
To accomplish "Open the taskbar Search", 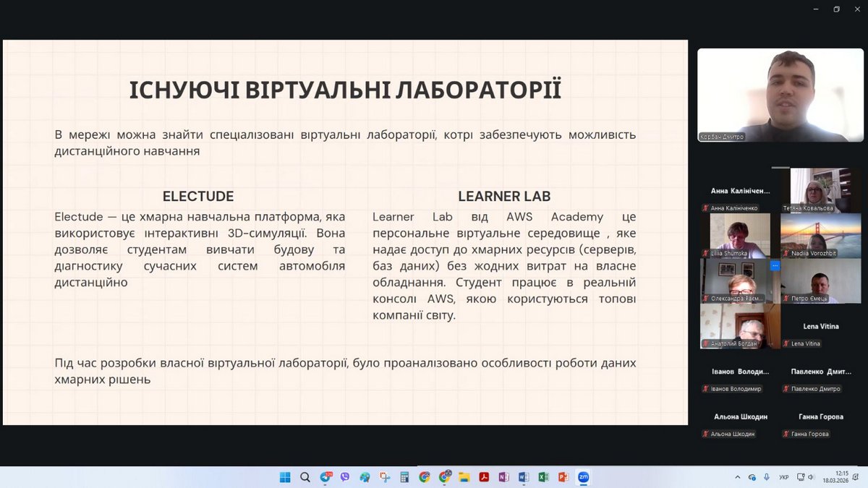I will (305, 477).
